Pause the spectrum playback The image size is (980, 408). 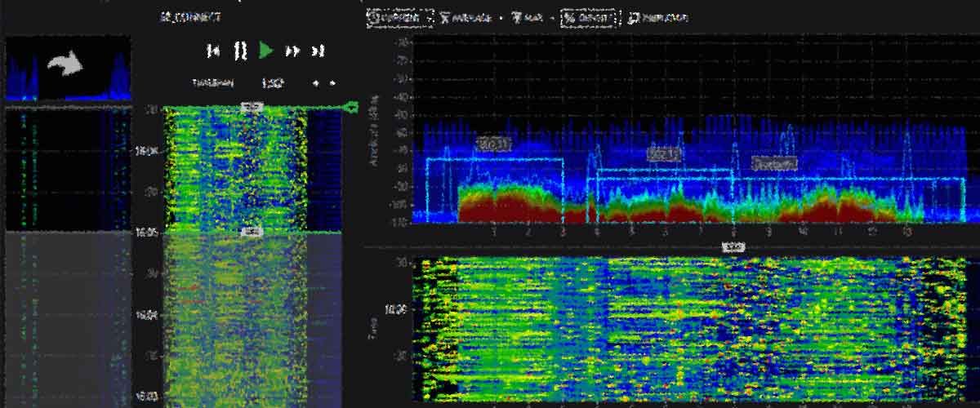(x=239, y=51)
